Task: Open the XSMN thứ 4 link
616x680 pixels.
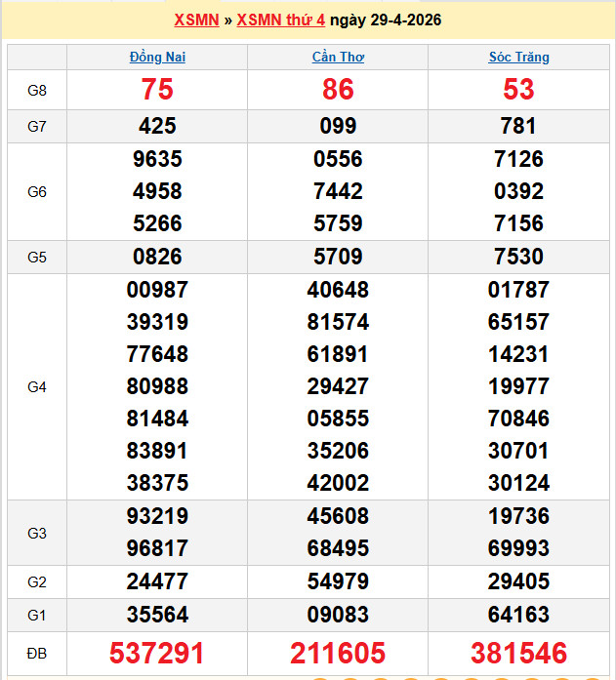Action: coord(281,20)
